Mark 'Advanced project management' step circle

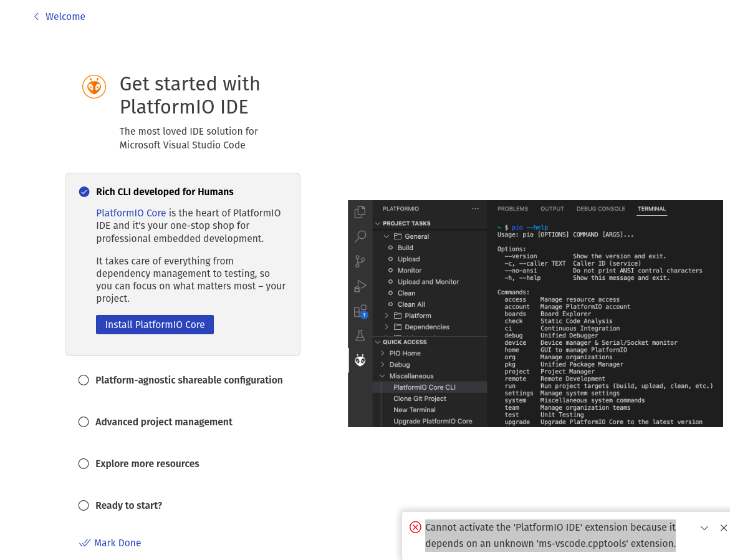tap(84, 422)
